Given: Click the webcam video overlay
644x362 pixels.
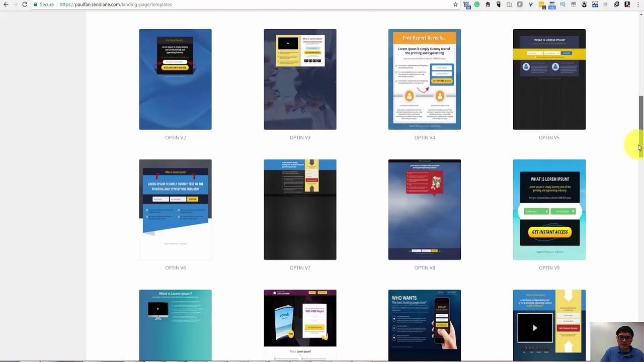Looking at the screenshot, I should pos(617,341).
